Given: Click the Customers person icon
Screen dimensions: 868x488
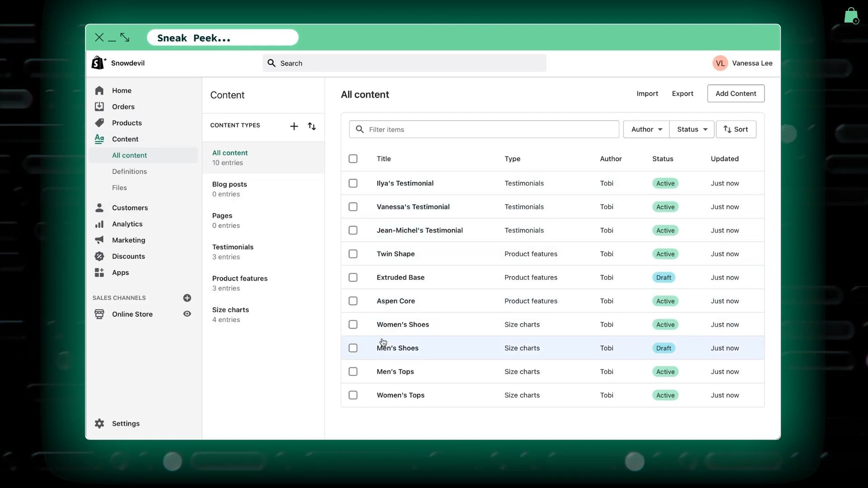Looking at the screenshot, I should tap(99, 208).
